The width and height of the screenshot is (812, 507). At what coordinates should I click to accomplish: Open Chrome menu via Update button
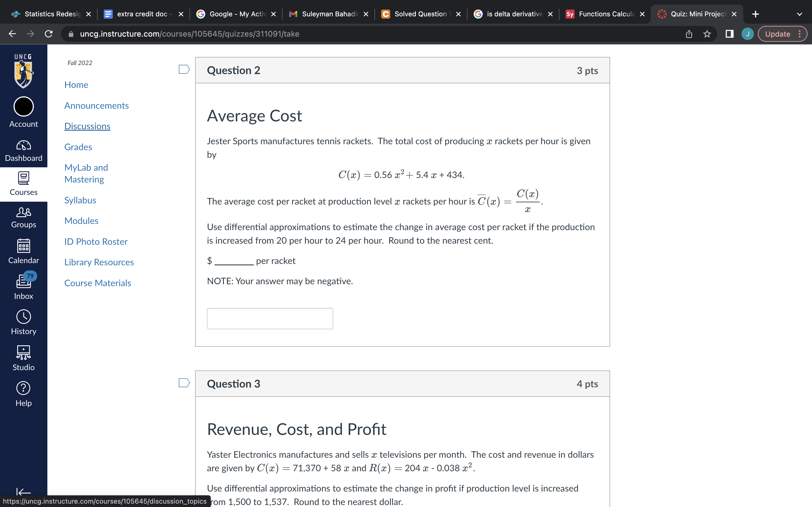click(782, 34)
